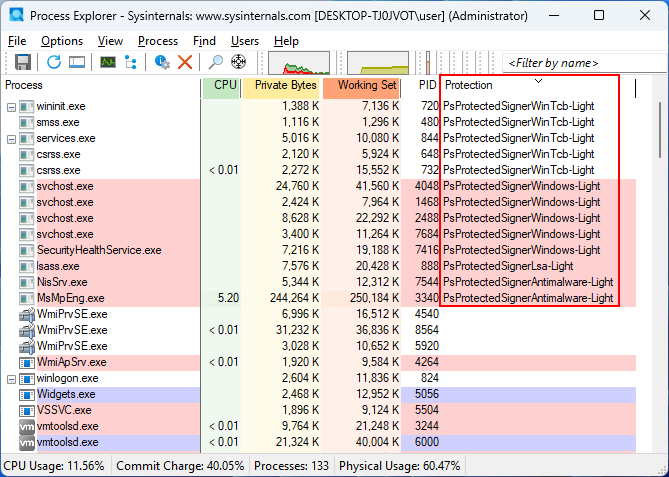Open the Process menu

[158, 41]
